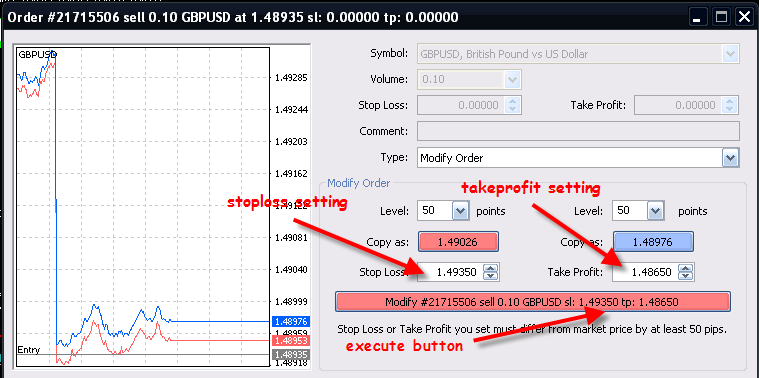Increase Take Profit with the up spinner arrow
Screen dimensions: 759x378
coord(685,269)
